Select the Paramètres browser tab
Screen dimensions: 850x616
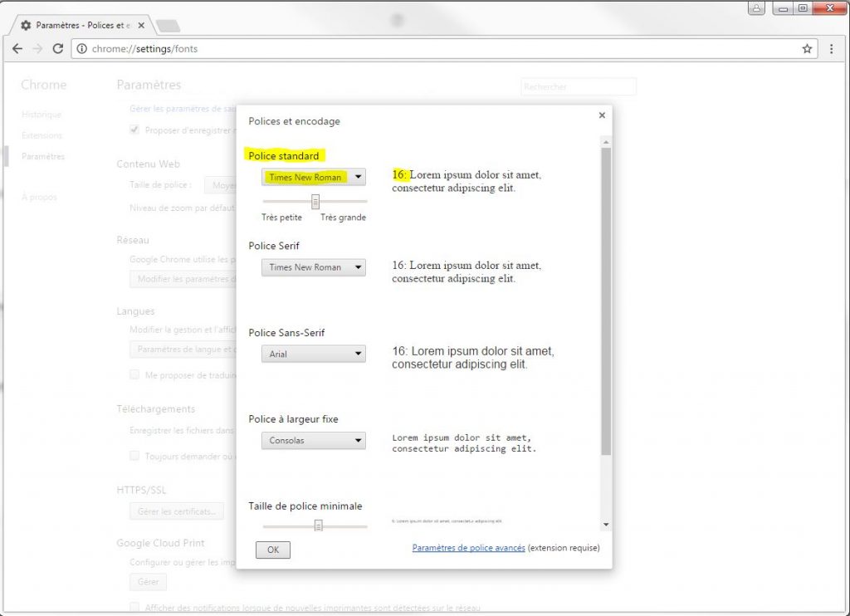(81, 26)
